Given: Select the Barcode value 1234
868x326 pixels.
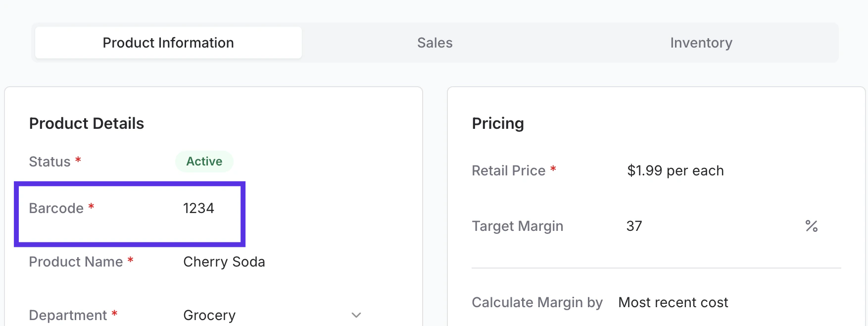Looking at the screenshot, I should (x=198, y=208).
